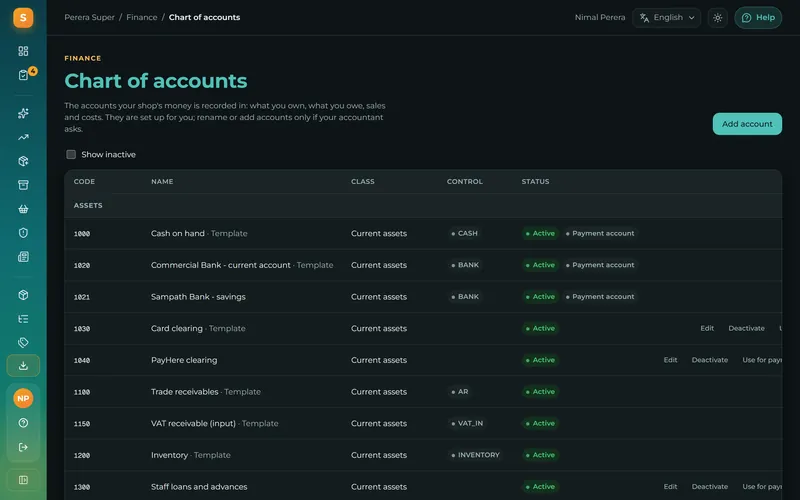Viewport: 800px width, 500px height.
Task: Click Current assets on Card clearing row
Action: (379, 329)
